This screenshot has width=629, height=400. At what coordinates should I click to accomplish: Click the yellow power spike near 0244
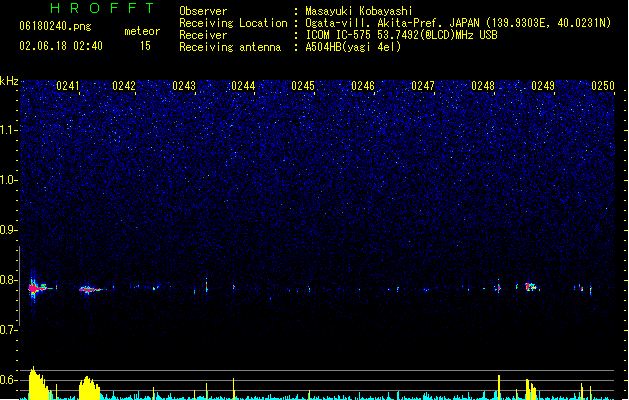coord(233,388)
